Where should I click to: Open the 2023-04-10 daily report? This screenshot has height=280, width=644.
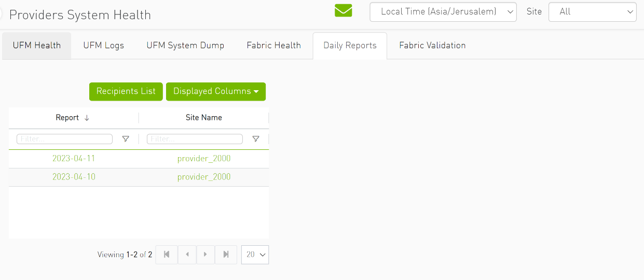click(x=74, y=177)
